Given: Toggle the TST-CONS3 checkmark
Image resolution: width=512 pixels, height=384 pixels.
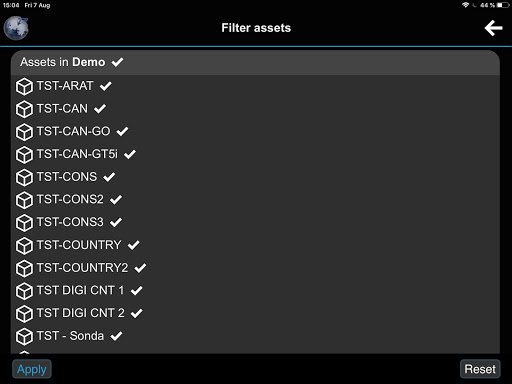Looking at the screenshot, I should click(x=116, y=222).
